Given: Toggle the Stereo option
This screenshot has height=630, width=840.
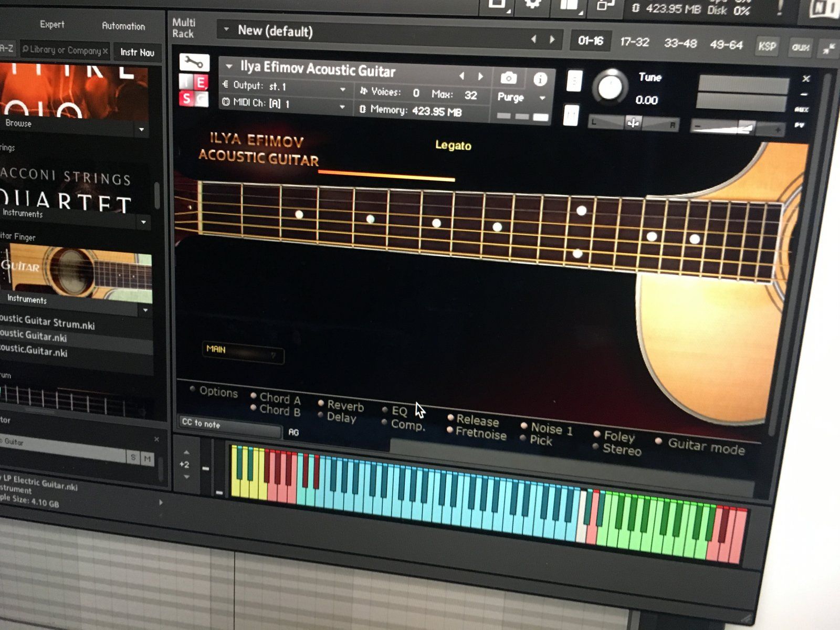Looking at the screenshot, I should 596,447.
